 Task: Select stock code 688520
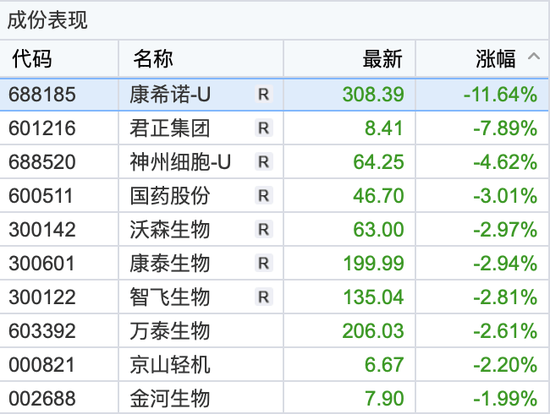coord(42,162)
